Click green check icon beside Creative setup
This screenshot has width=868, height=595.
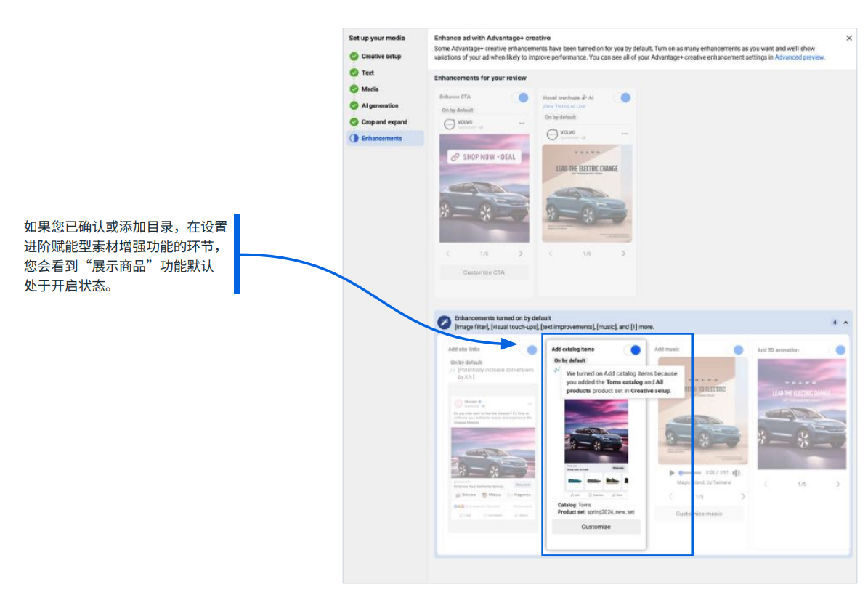[354, 57]
